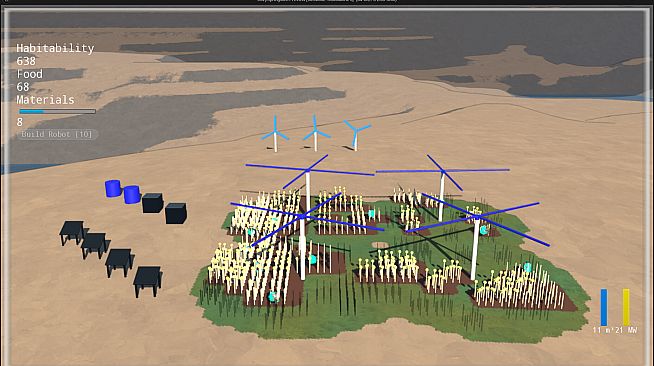654x366 pixels.
Task: Select the topmost dark table structure
Action: coord(73,232)
